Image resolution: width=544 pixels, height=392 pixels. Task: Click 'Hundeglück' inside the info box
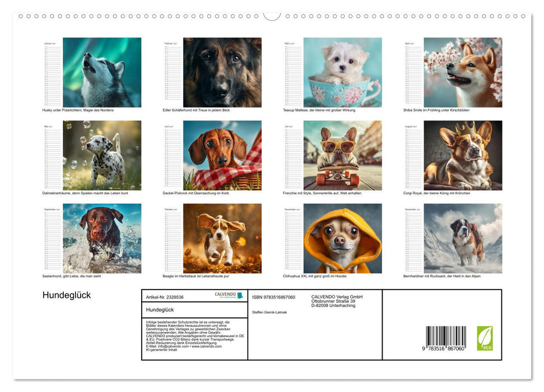tap(160, 310)
